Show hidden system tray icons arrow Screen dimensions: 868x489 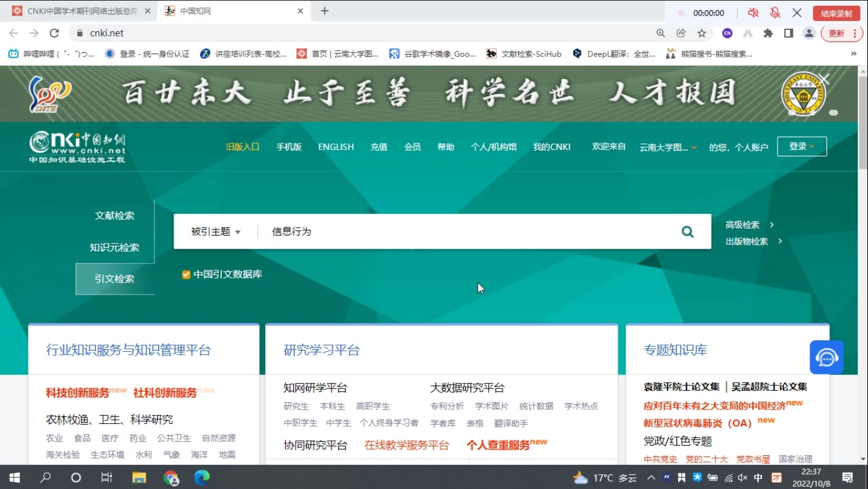(x=651, y=478)
